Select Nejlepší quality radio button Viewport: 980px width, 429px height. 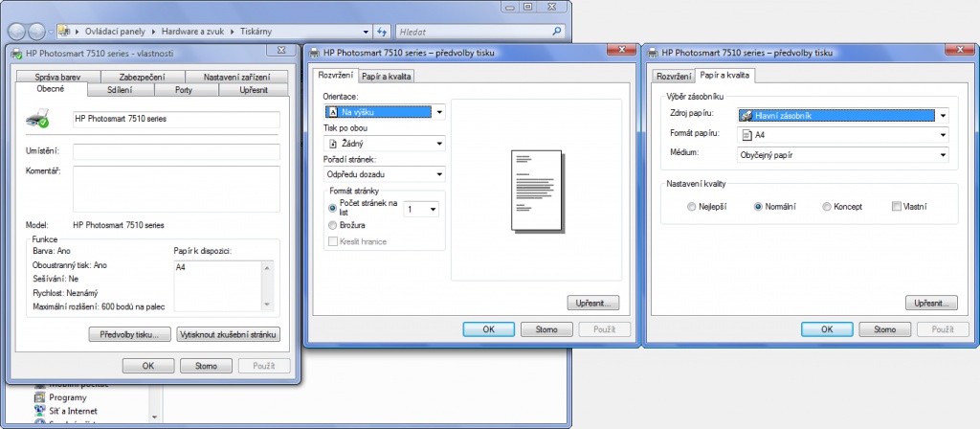pyautogui.click(x=691, y=207)
